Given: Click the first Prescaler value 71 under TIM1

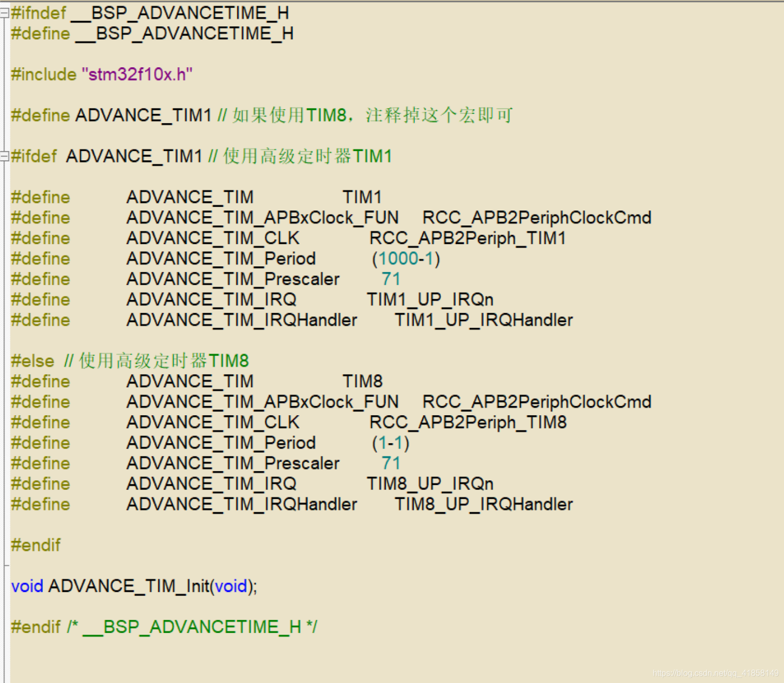Looking at the screenshot, I should [x=391, y=279].
